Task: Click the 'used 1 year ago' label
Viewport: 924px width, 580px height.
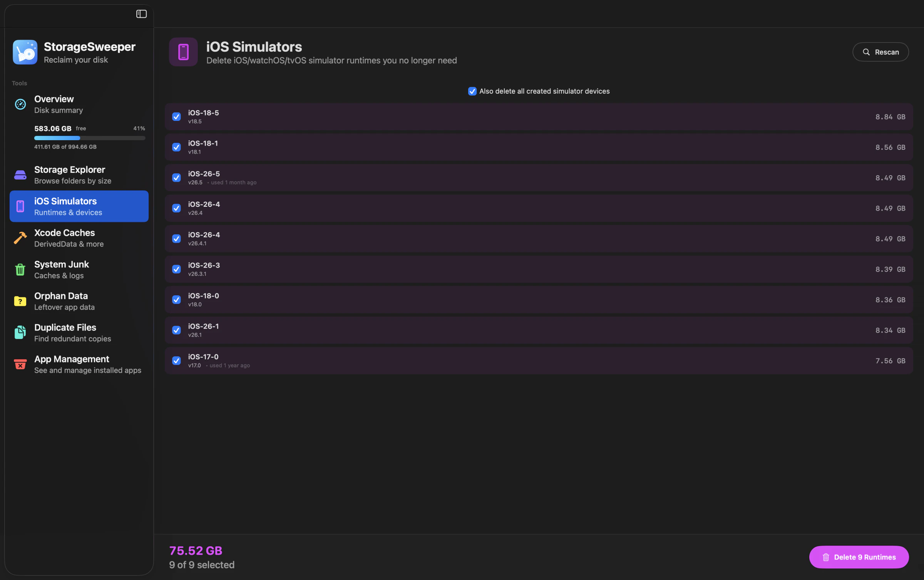Action: 230,365
